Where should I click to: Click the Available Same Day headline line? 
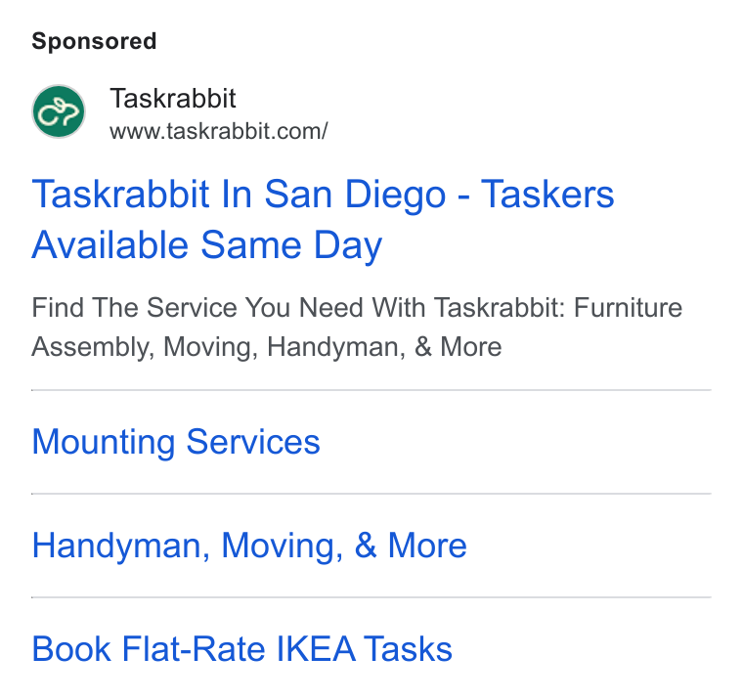pos(206,245)
